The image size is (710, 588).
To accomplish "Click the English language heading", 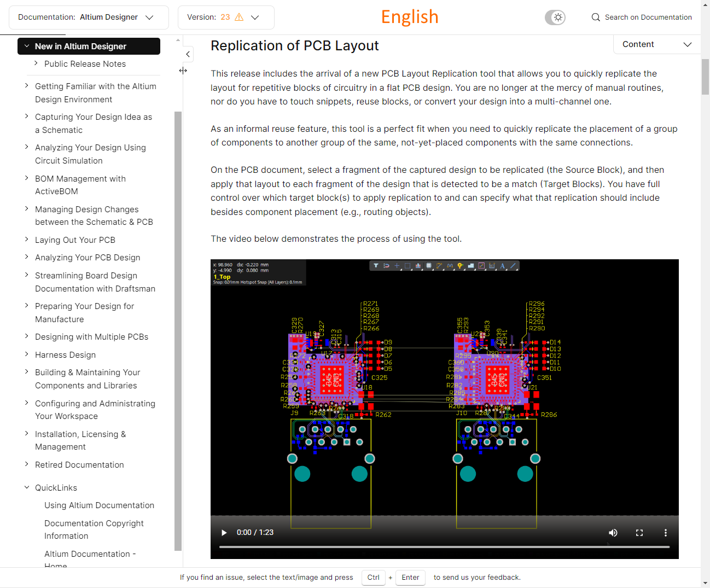I will (410, 17).
